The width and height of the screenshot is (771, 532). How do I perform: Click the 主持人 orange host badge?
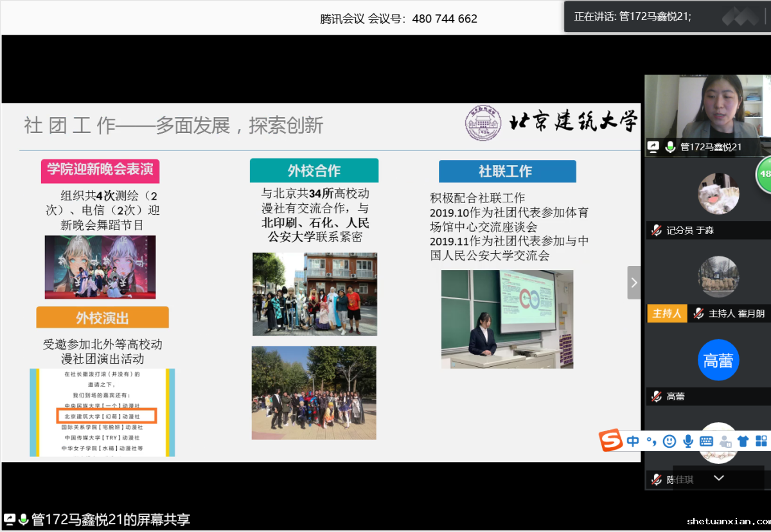(666, 314)
